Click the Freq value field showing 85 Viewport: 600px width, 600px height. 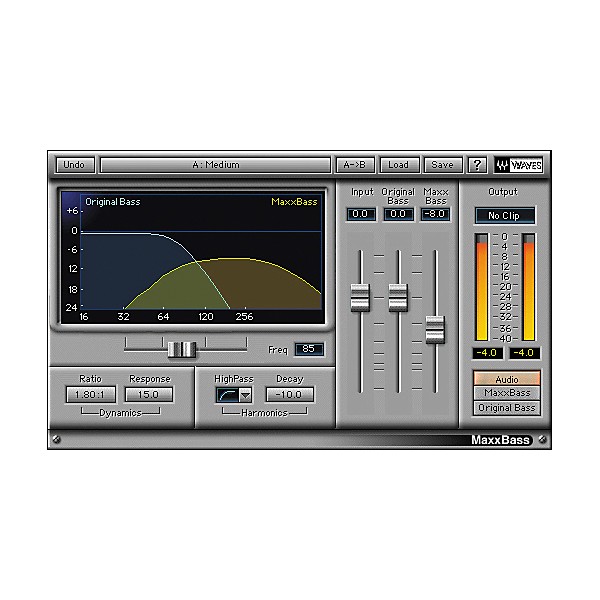coord(309,349)
